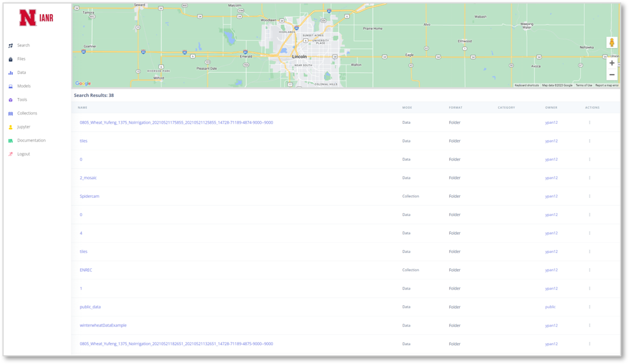The height and width of the screenshot is (364, 629).
Task: Open the folder named 1
Action: [81, 289]
